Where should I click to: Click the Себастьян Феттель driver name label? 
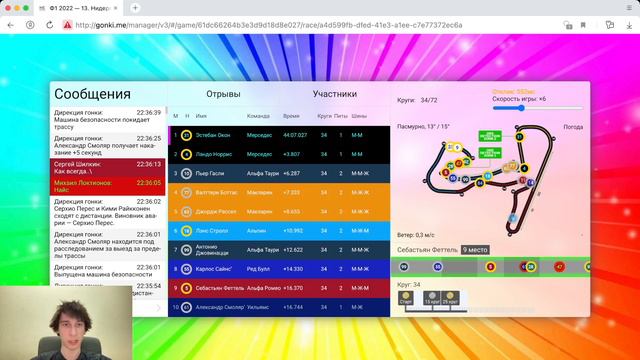427,250
